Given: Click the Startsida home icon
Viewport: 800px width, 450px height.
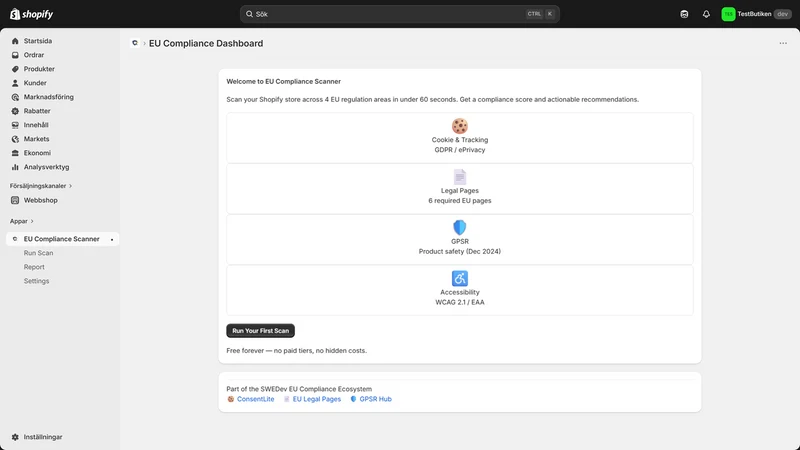Looking at the screenshot, I should point(15,41).
